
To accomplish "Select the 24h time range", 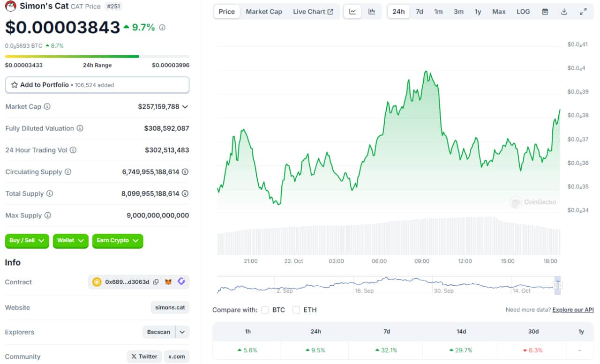I will pyautogui.click(x=398, y=12).
